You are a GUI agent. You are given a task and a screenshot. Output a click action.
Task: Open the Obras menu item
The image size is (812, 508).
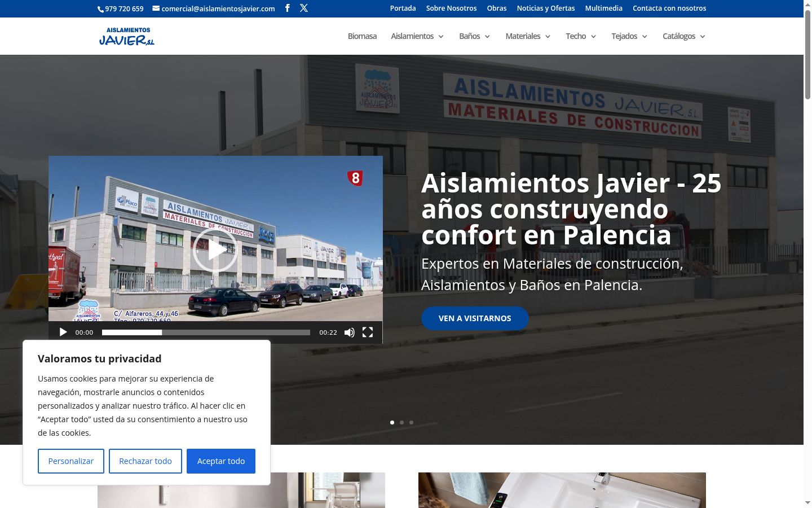coord(497,8)
